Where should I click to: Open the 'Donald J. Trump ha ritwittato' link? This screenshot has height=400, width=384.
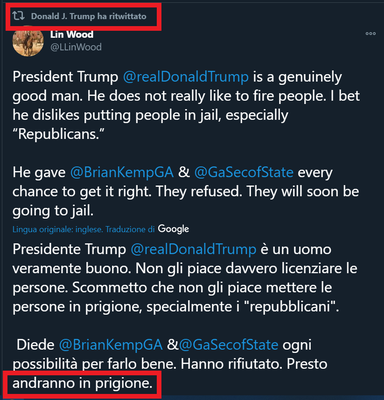(x=89, y=16)
